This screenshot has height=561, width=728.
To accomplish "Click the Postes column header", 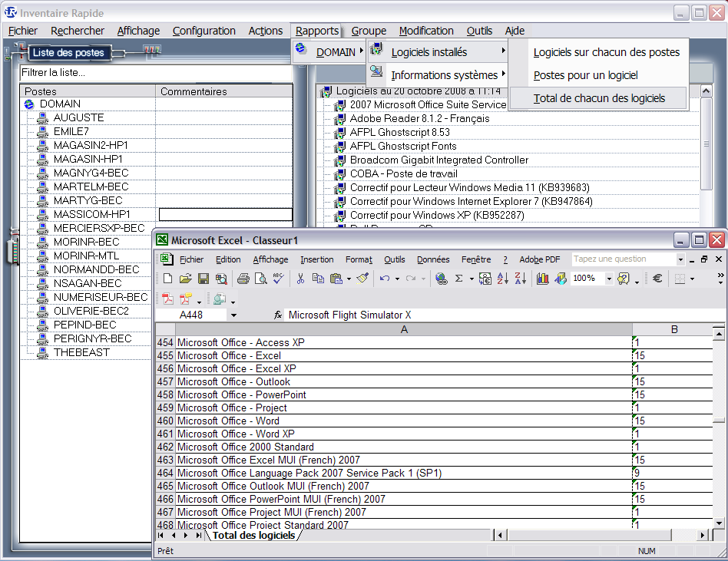I will [x=88, y=91].
